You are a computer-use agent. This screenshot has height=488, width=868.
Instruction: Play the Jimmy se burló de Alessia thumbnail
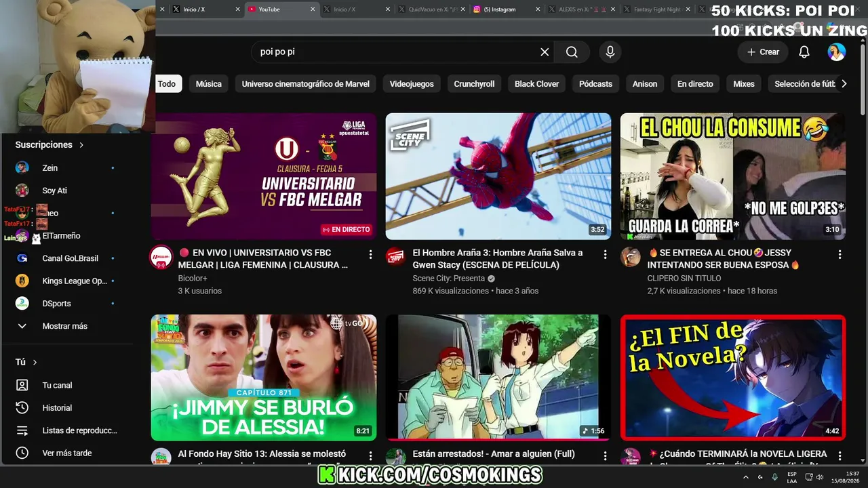264,378
